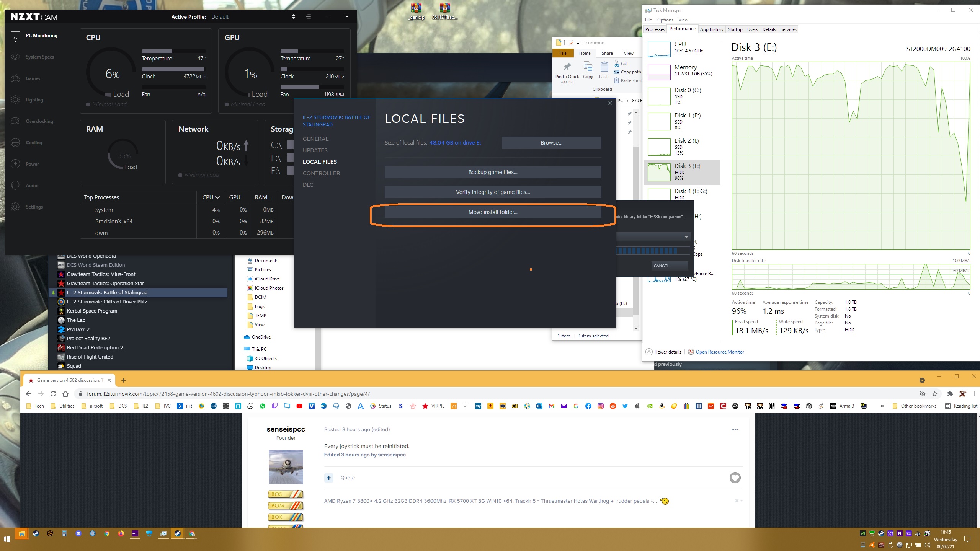This screenshot has height=551, width=980.
Task: Click Verify integrity of game files
Action: point(493,192)
